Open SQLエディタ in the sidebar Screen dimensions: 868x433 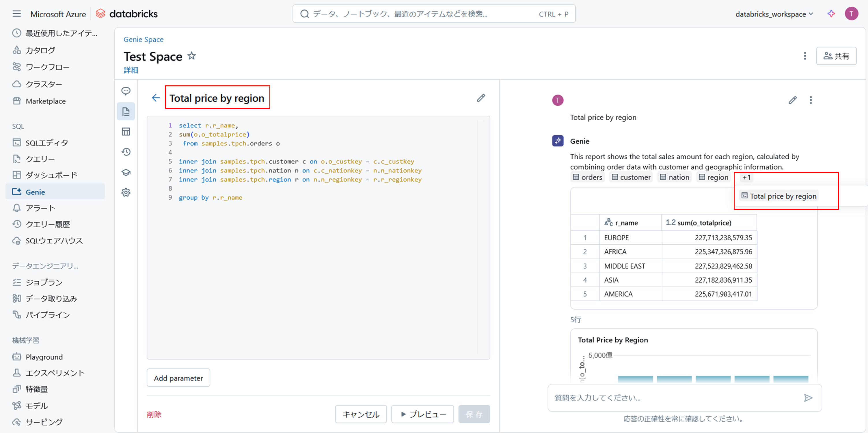47,143
